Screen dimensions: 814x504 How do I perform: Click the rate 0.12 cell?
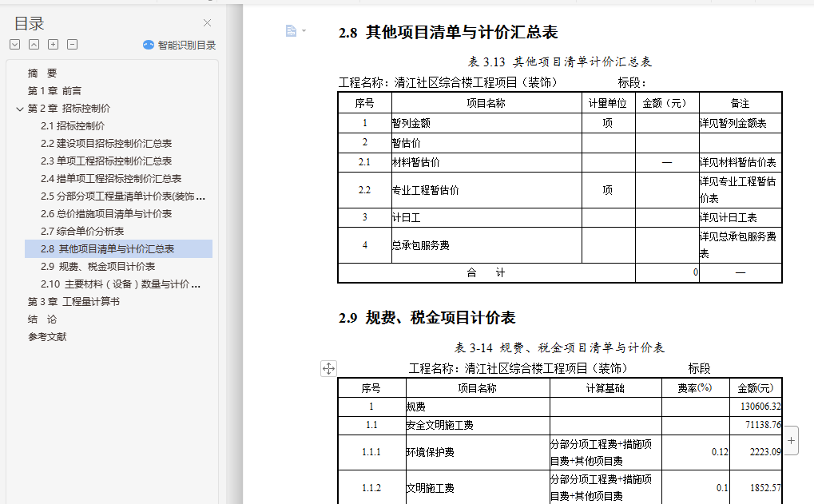click(696, 453)
